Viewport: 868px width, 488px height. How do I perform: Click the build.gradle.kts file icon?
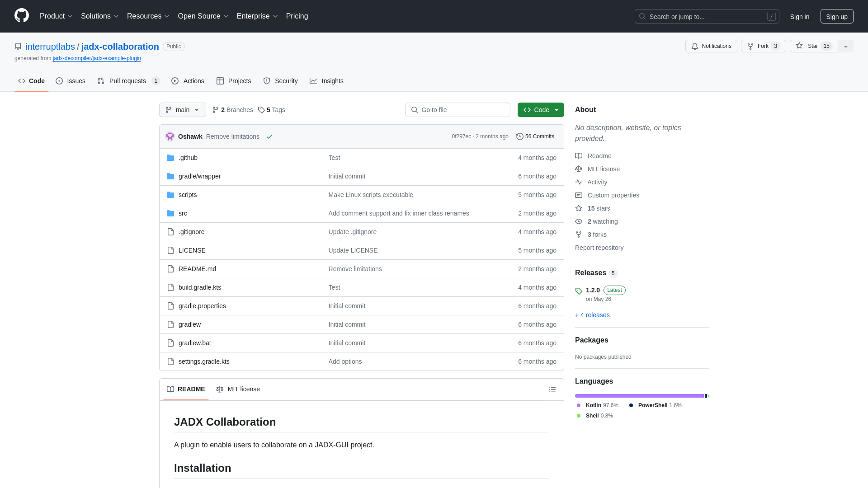pos(170,287)
